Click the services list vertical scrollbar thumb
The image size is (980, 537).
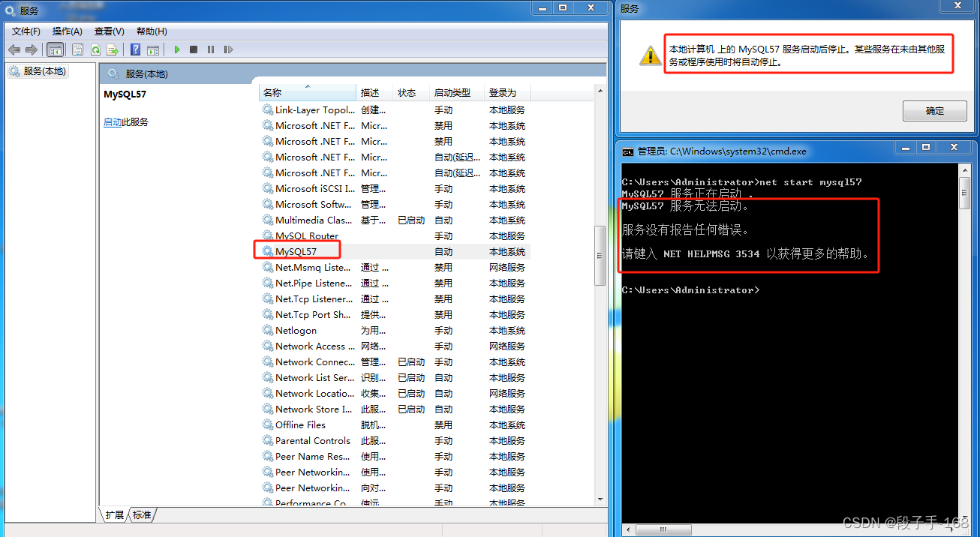coord(600,255)
